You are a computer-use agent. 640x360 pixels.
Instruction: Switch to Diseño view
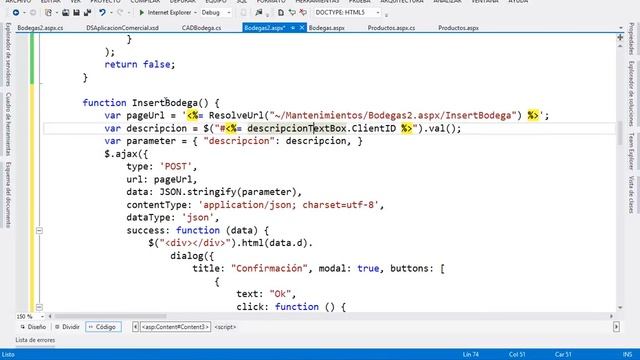click(x=33, y=327)
